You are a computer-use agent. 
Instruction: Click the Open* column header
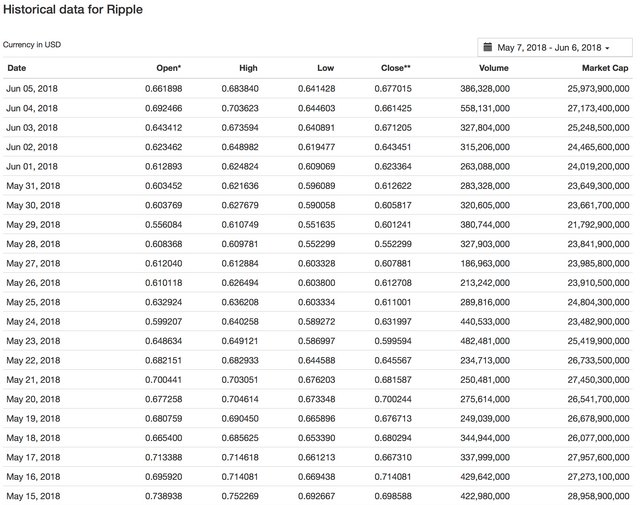coord(169,68)
